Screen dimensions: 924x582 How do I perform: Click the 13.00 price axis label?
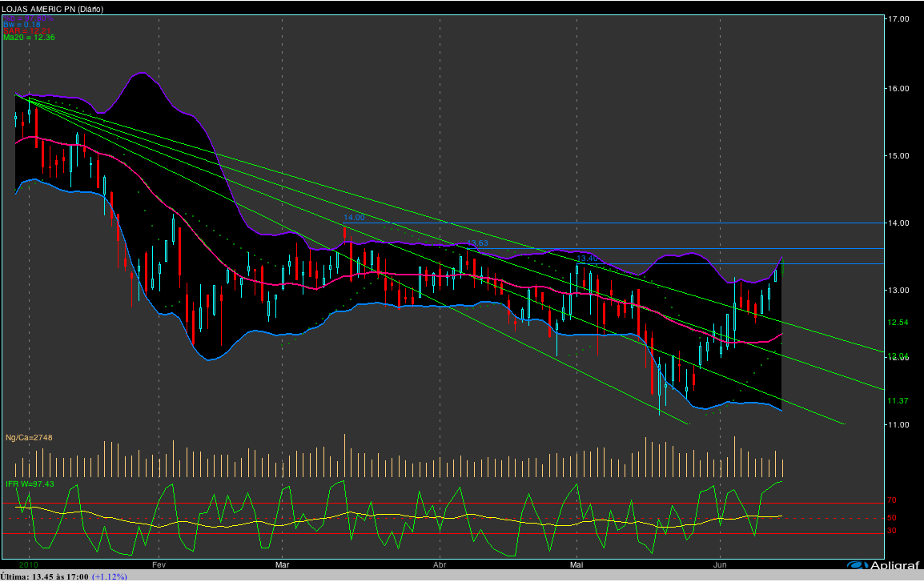[x=898, y=290]
